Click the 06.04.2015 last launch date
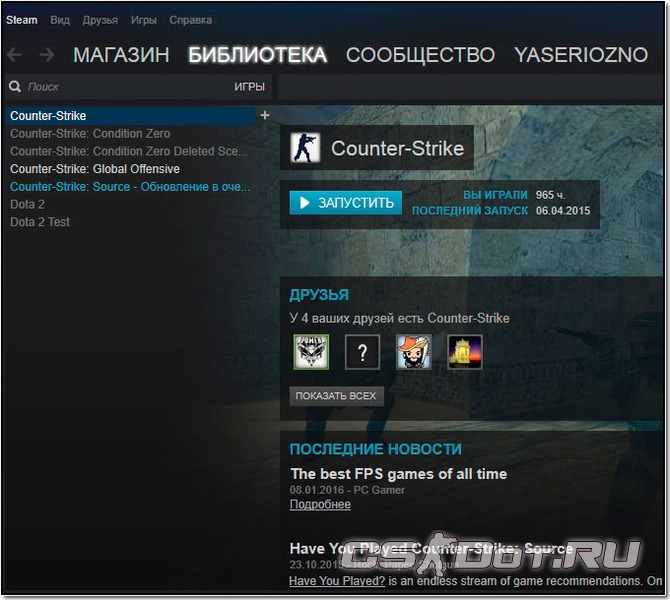This screenshot has height=600, width=670. pos(563,211)
